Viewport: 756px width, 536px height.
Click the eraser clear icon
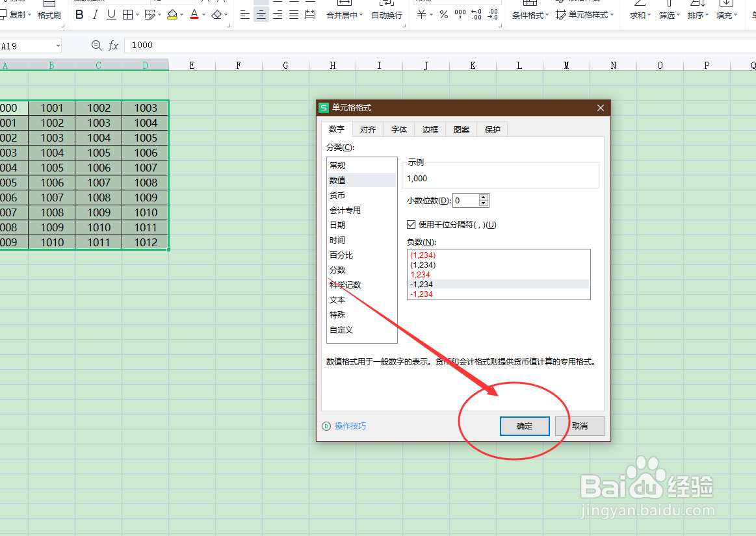coord(216,15)
